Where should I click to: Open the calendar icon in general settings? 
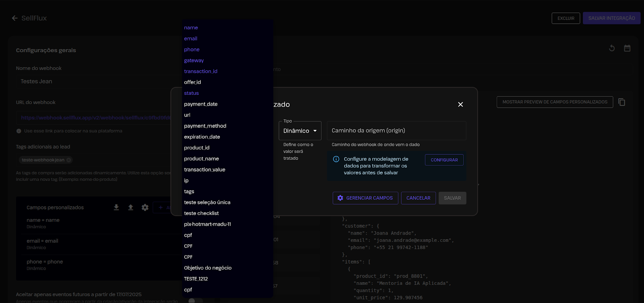pos(627,48)
